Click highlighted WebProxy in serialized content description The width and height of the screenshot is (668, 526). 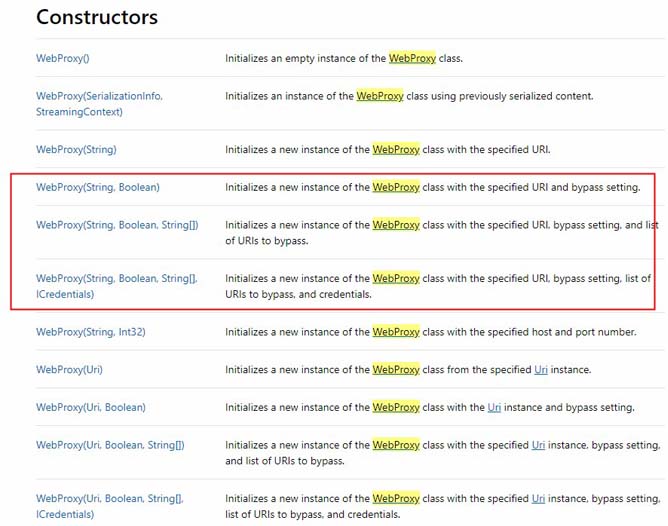[x=379, y=96]
